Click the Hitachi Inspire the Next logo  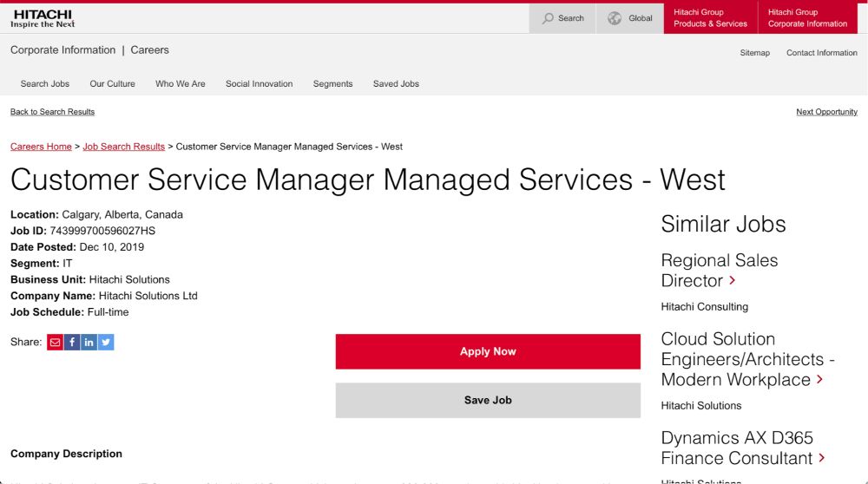click(43, 18)
